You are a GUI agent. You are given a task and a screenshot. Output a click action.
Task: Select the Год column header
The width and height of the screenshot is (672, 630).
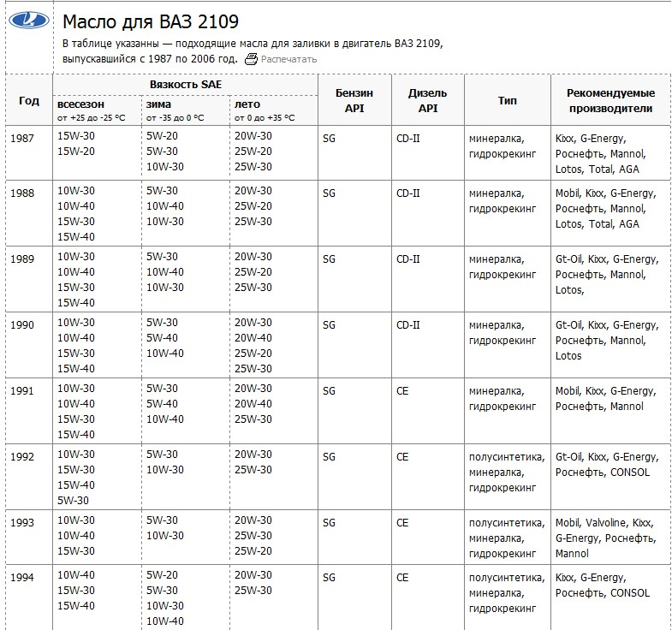click(x=29, y=100)
